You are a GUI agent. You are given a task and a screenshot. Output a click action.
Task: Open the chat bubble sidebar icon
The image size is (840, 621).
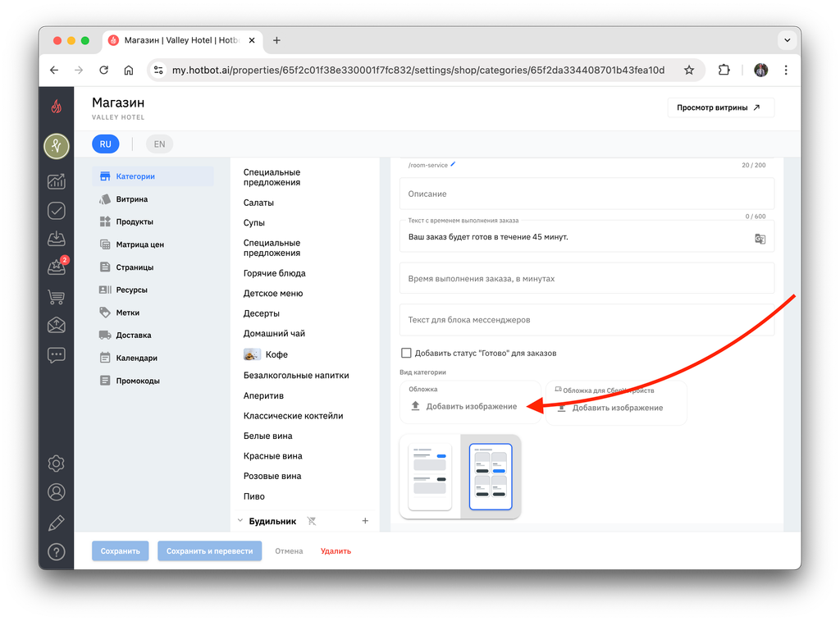(57, 355)
